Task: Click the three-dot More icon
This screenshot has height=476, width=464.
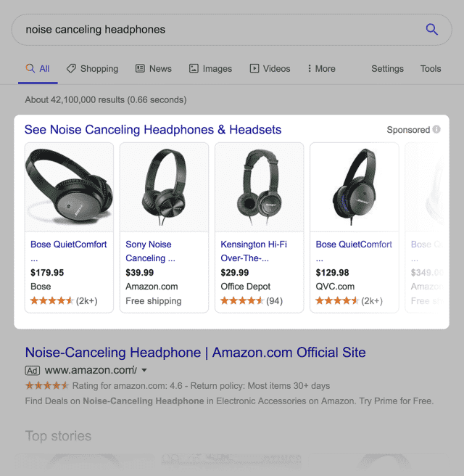Action: tap(310, 68)
